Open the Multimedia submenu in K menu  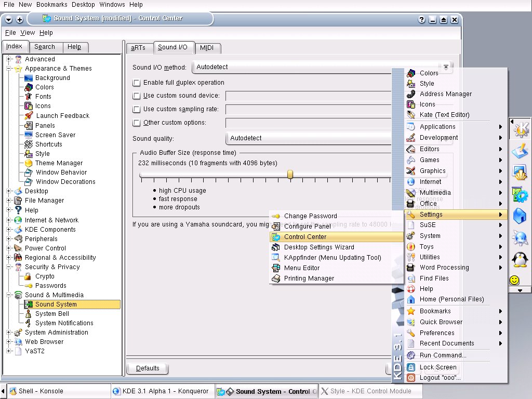(x=455, y=193)
